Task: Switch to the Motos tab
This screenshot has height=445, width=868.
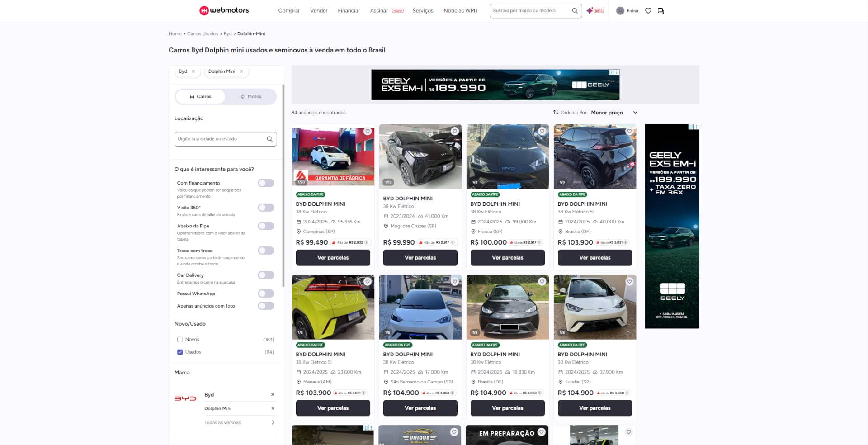Action: click(x=251, y=97)
